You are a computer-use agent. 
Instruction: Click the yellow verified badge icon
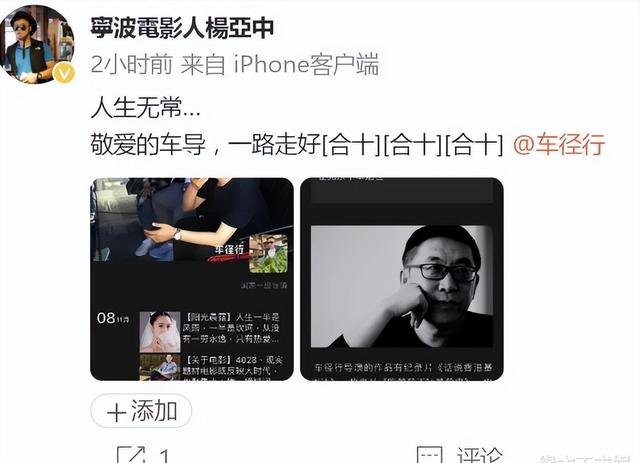64,74
